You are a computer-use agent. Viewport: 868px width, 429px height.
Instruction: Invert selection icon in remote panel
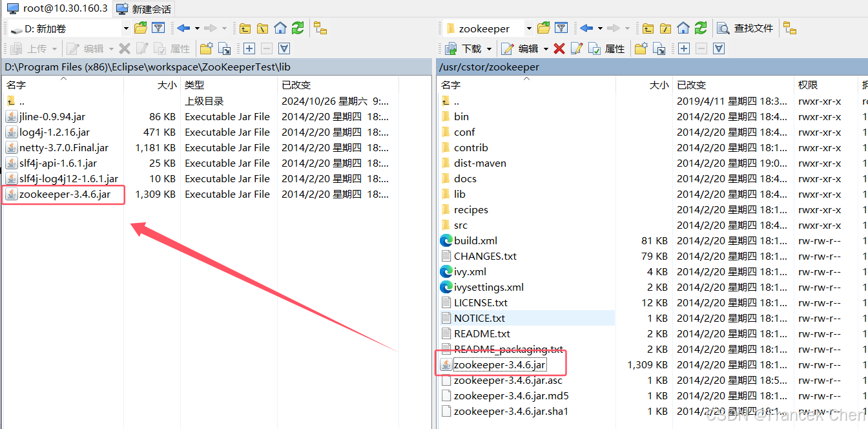coord(719,48)
